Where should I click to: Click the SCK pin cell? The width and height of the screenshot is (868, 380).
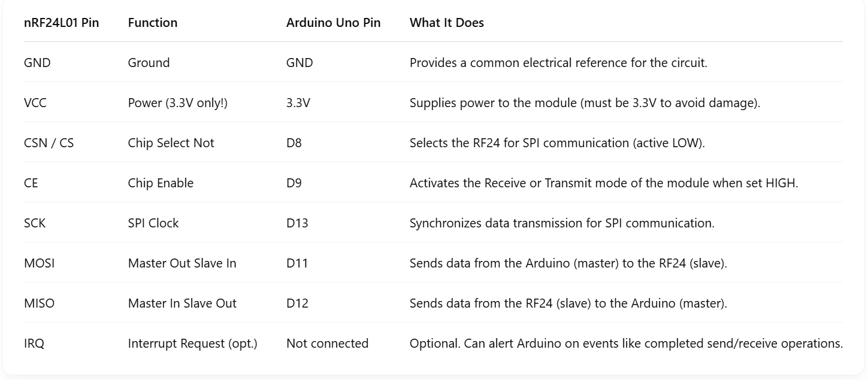[x=35, y=223]
